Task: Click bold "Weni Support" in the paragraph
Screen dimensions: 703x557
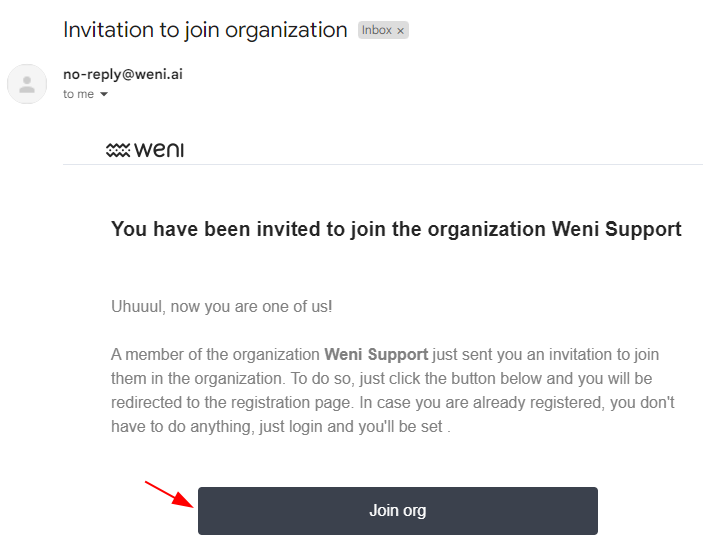Action: point(376,354)
